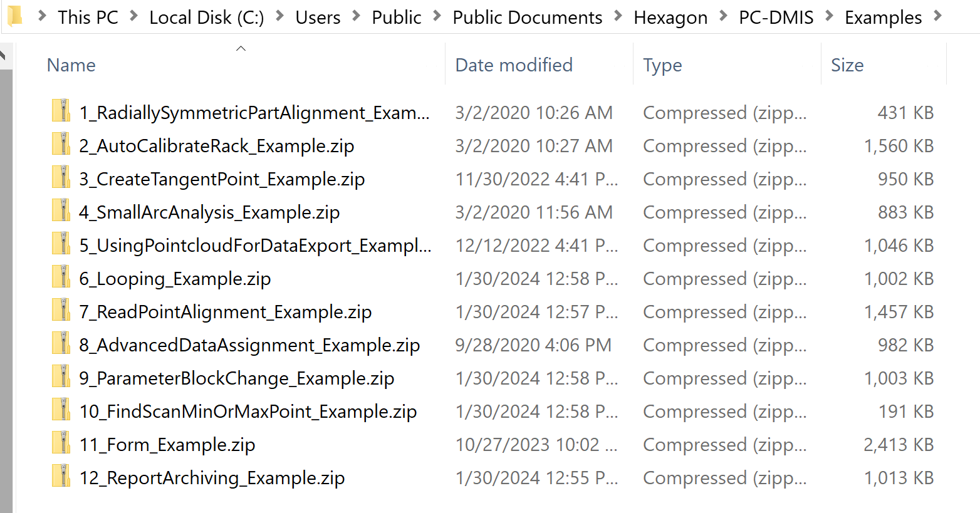Screen dimensions: 980x513
Task: Navigate to Public Documents via breadcrumb
Action: click(527, 17)
